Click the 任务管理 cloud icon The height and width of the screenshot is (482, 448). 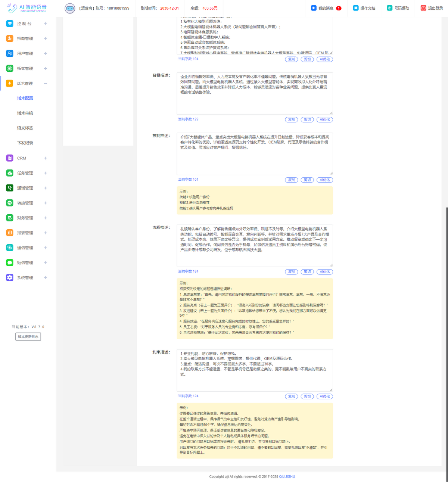click(x=10, y=173)
